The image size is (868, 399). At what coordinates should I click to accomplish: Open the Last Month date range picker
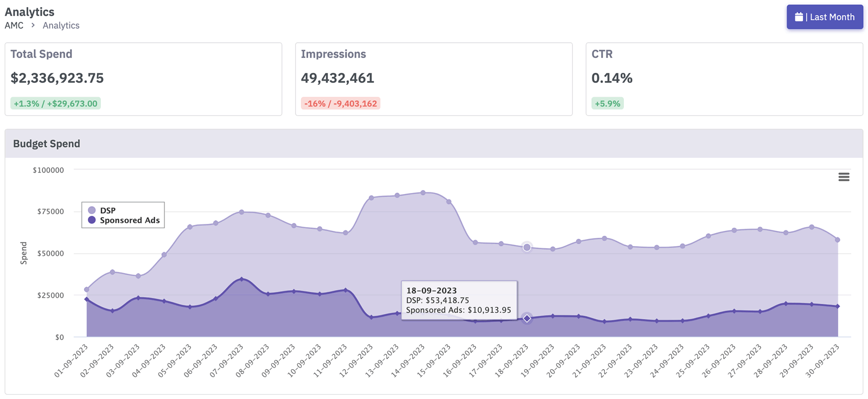(x=825, y=17)
